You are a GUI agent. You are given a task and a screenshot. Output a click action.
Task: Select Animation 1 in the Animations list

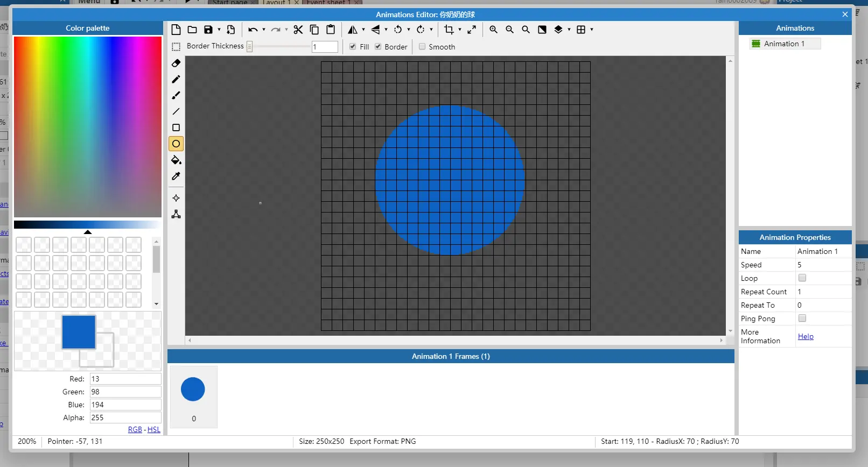tap(785, 44)
